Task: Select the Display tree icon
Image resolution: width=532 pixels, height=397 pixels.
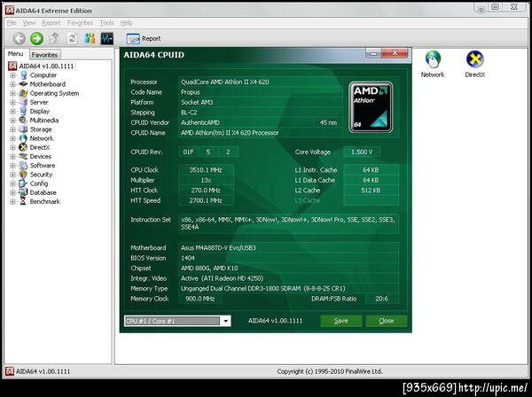Action: [x=23, y=111]
